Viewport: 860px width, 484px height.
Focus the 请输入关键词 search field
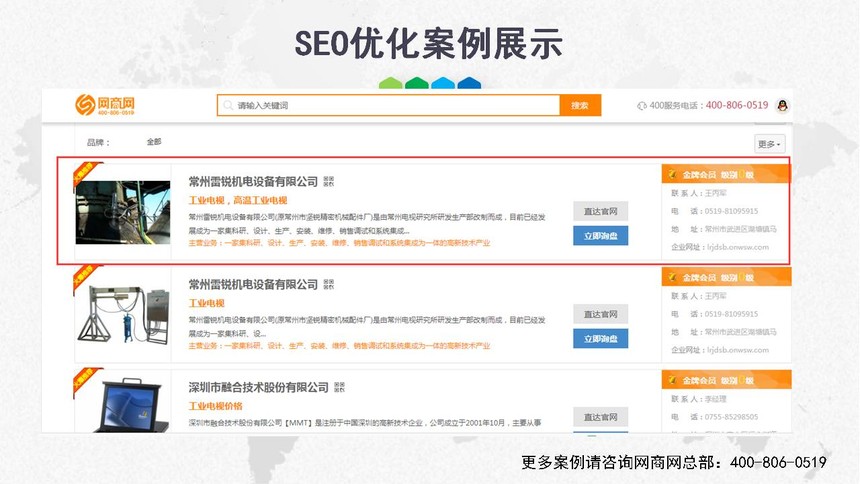click(388, 105)
